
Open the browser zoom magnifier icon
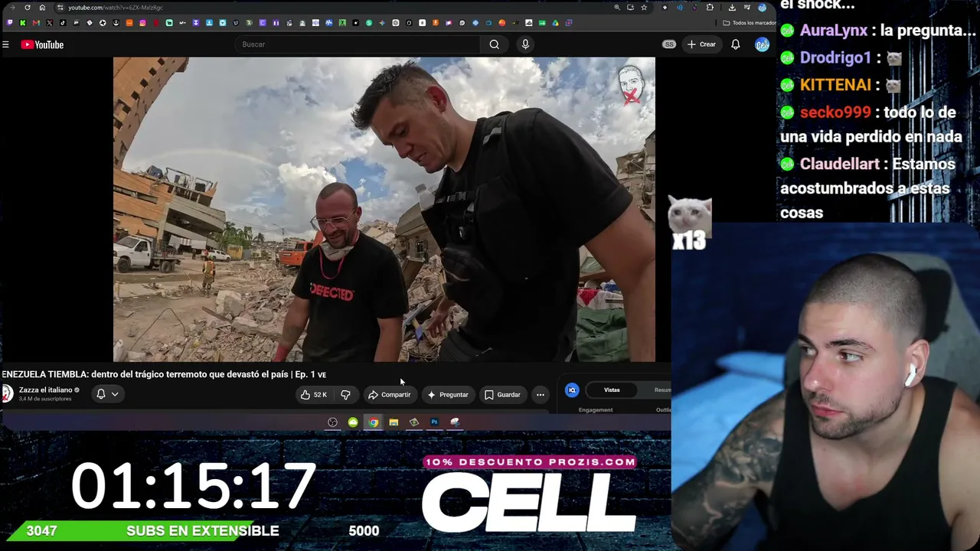pyautogui.click(x=617, y=8)
